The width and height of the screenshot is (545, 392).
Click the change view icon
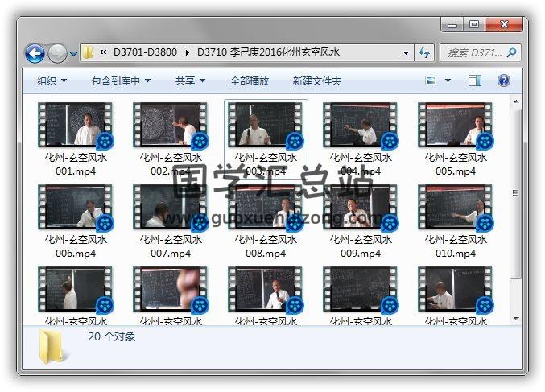click(x=431, y=80)
